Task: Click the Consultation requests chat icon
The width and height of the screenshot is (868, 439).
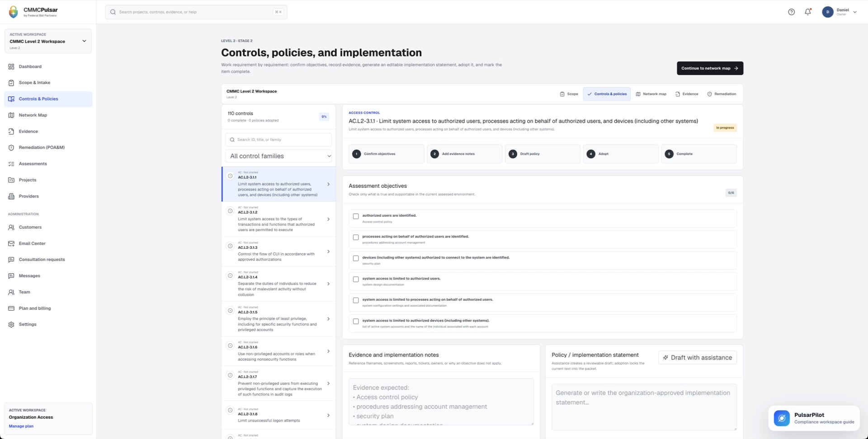Action: (11, 260)
